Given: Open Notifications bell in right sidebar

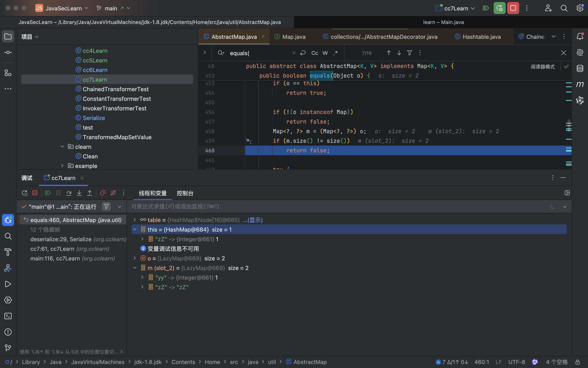Looking at the screenshot, I should [x=580, y=37].
